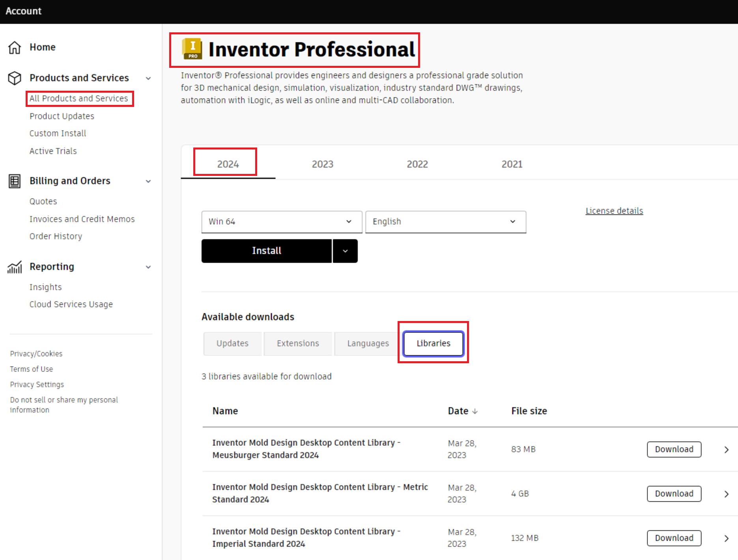Click the Reporting heading

52,267
